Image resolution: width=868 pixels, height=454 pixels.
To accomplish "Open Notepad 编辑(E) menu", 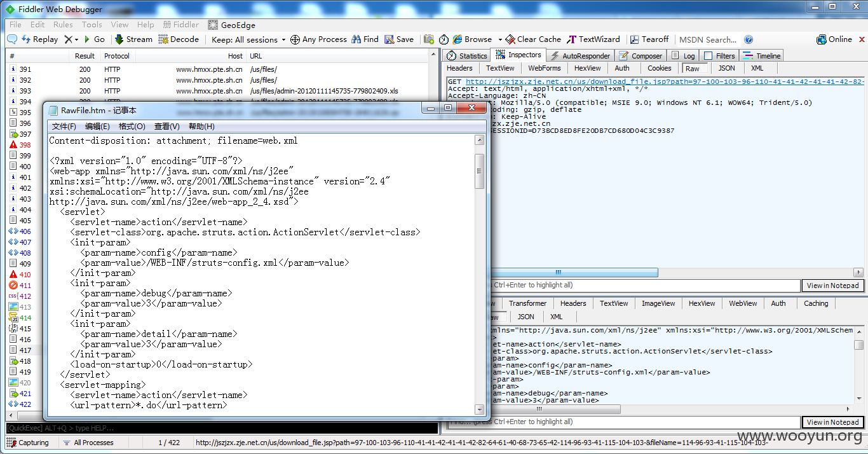I will [x=97, y=127].
